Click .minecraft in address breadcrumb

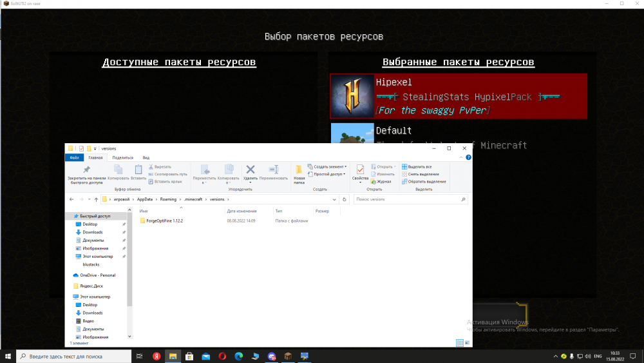click(x=193, y=199)
